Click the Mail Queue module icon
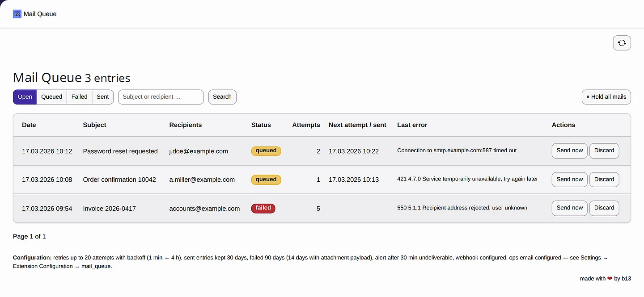The height and width of the screenshot is (297, 644). (17, 14)
